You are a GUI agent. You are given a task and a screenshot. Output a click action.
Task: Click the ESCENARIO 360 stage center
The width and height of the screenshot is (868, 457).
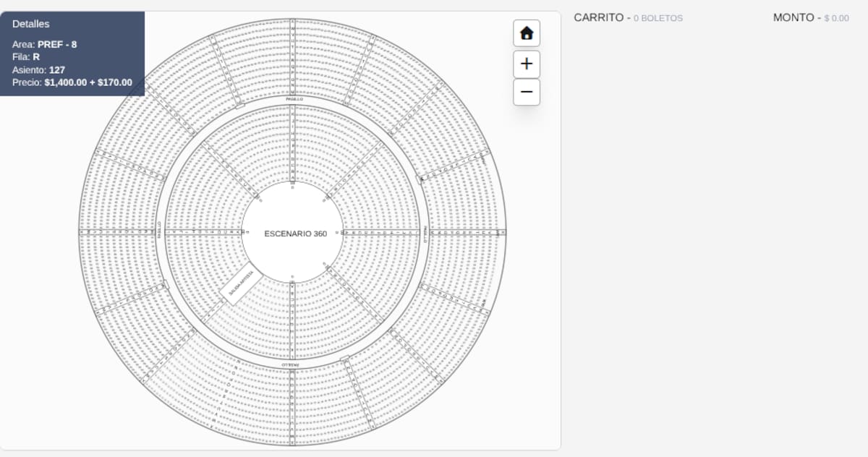[x=295, y=234]
